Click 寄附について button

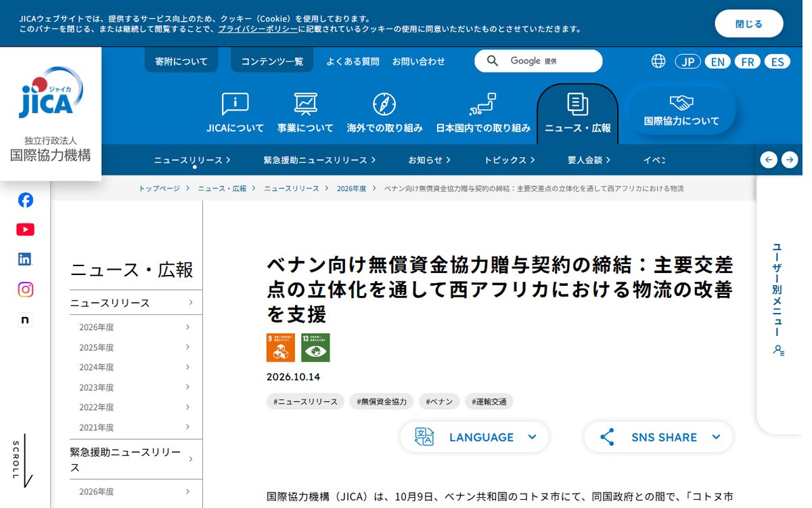[181, 61]
